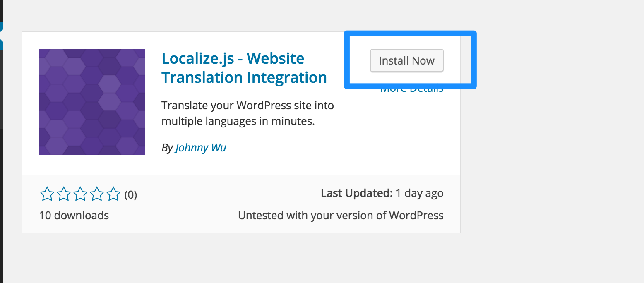Select the second star rating icon
Image resolution: width=644 pixels, height=283 pixels.
(x=63, y=194)
